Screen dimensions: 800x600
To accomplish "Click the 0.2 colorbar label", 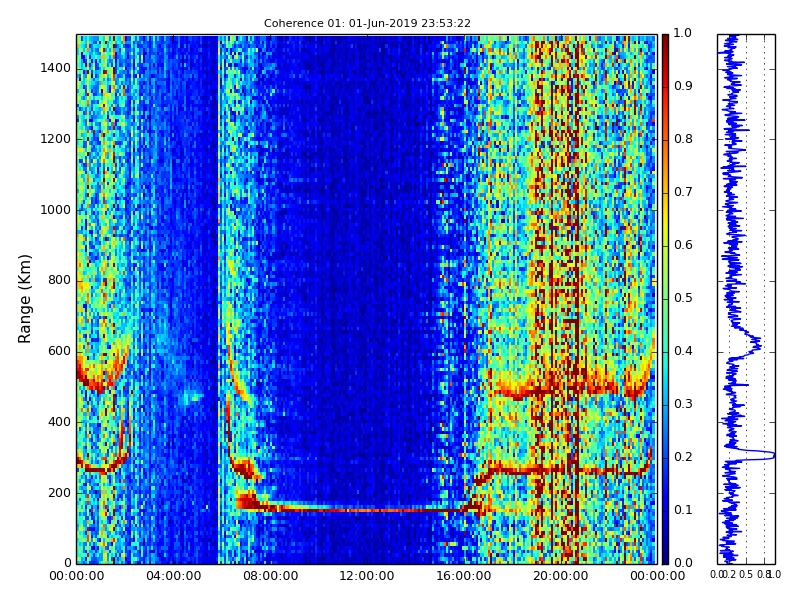I will pos(683,458).
